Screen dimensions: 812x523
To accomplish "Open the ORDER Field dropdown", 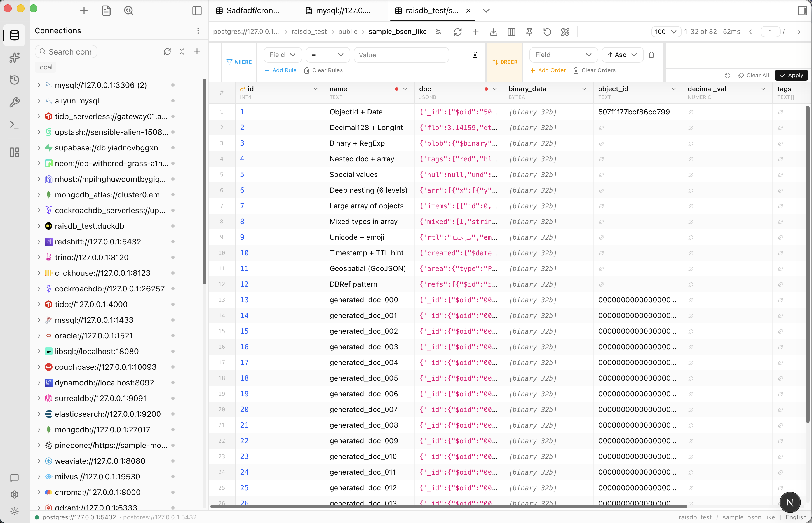I will pyautogui.click(x=563, y=55).
